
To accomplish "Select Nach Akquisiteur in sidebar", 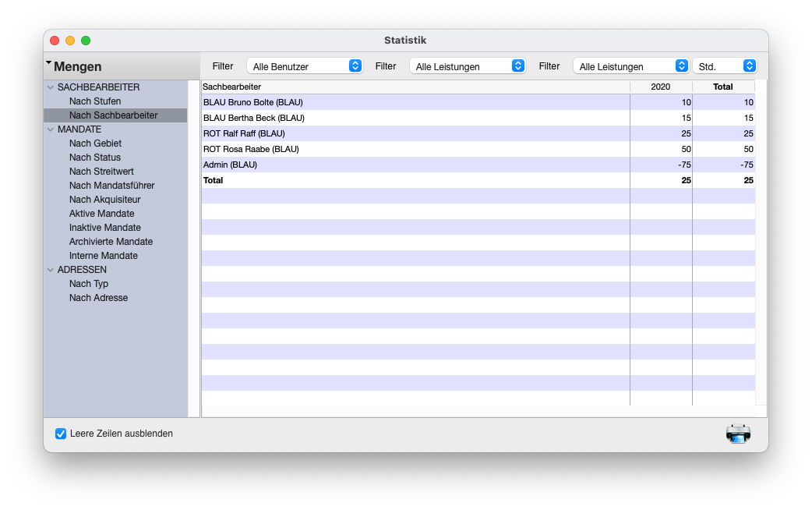I will 104,200.
